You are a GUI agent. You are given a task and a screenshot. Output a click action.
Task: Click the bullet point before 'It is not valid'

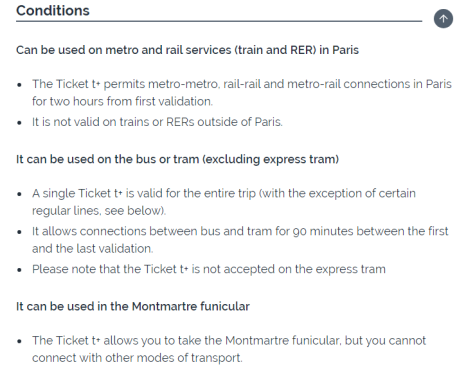(x=19, y=123)
